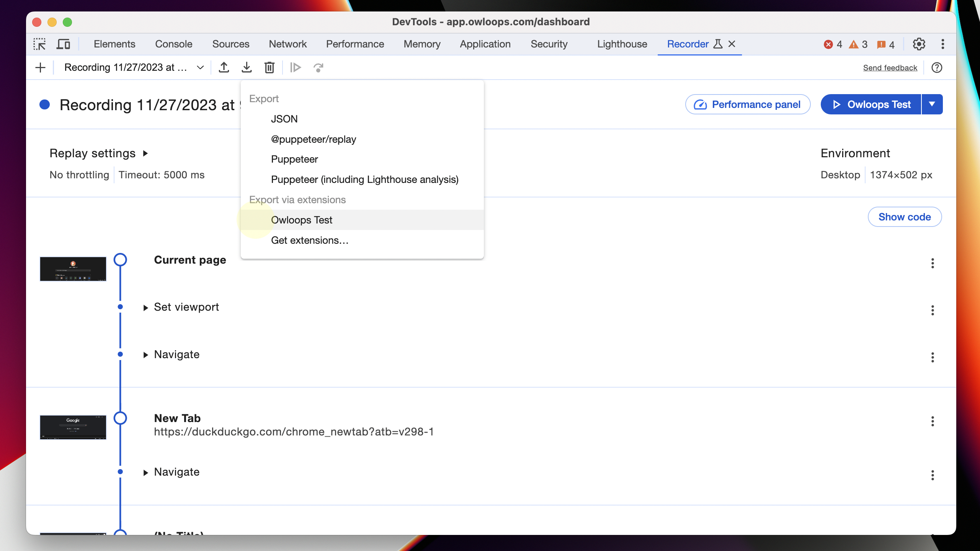This screenshot has height=551, width=980.
Task: Click the replay recording play icon
Action: point(295,68)
